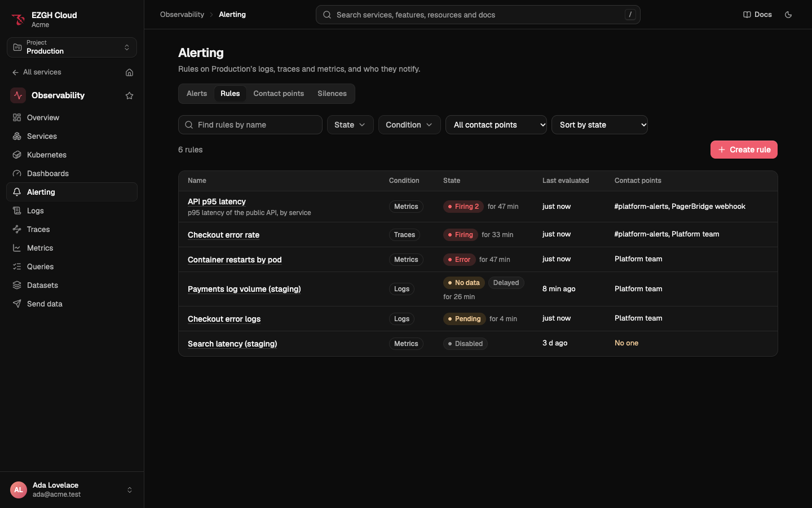Open Checkout error rate rule
The width and height of the screenshot is (812, 508).
click(223, 235)
